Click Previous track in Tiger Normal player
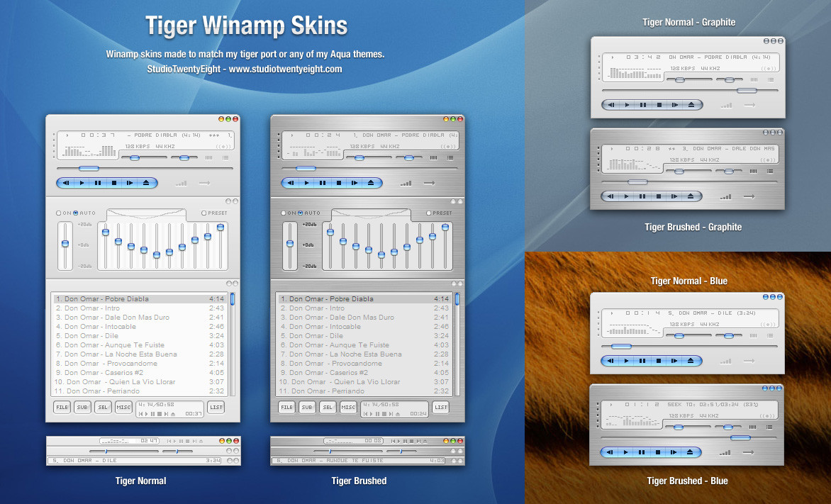Image resolution: width=831 pixels, height=504 pixels. pyautogui.click(x=66, y=183)
